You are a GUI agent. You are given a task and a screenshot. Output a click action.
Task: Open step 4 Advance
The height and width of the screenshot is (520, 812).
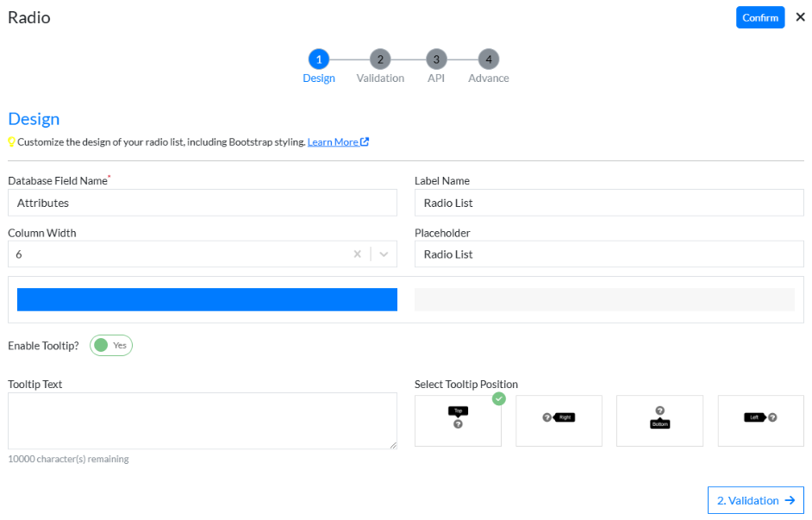(x=489, y=60)
